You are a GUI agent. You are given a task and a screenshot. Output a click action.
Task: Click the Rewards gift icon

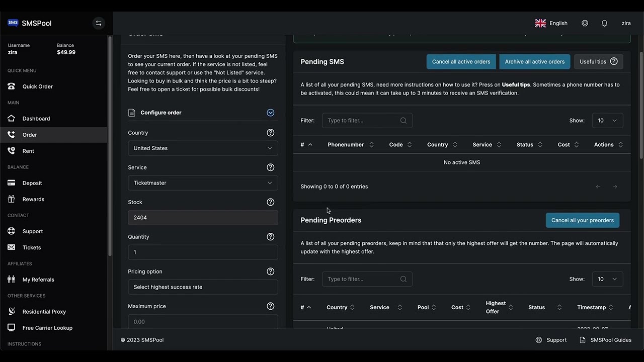tap(12, 199)
